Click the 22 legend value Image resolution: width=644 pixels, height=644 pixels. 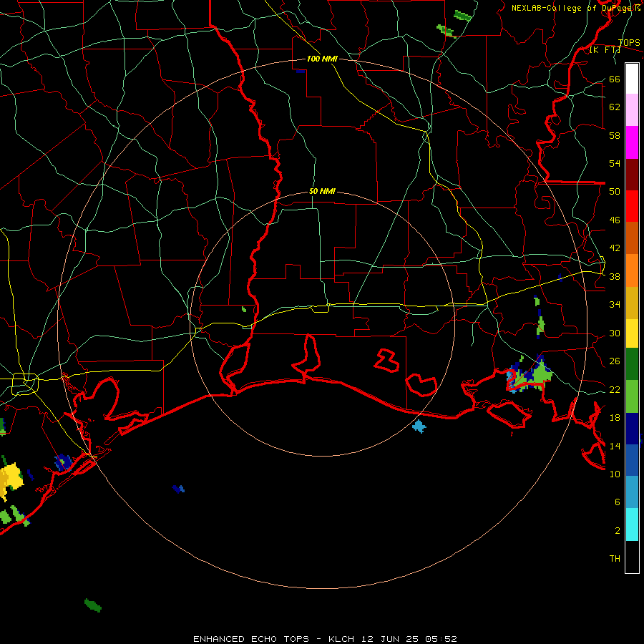pyautogui.click(x=615, y=390)
